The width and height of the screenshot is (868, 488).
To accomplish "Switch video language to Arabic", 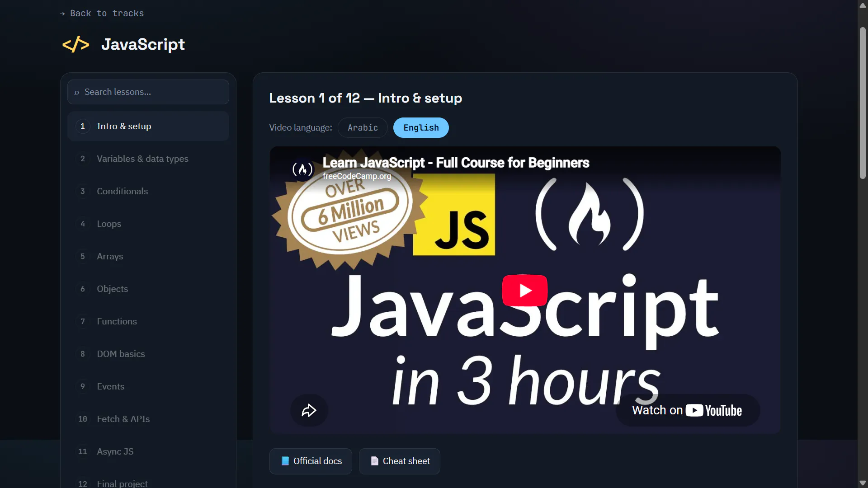I will point(363,128).
